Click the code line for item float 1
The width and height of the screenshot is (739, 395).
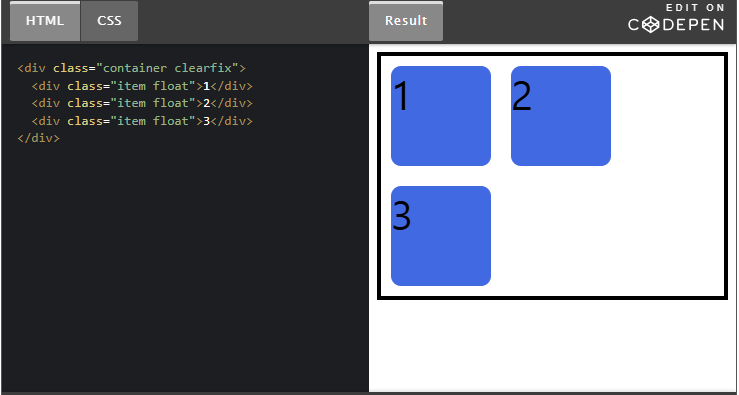pos(142,86)
